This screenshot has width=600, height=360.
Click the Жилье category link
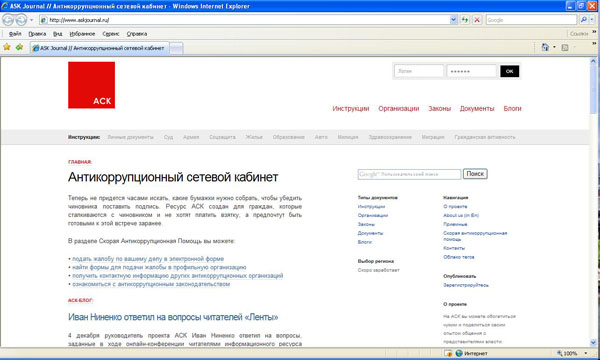tap(254, 137)
